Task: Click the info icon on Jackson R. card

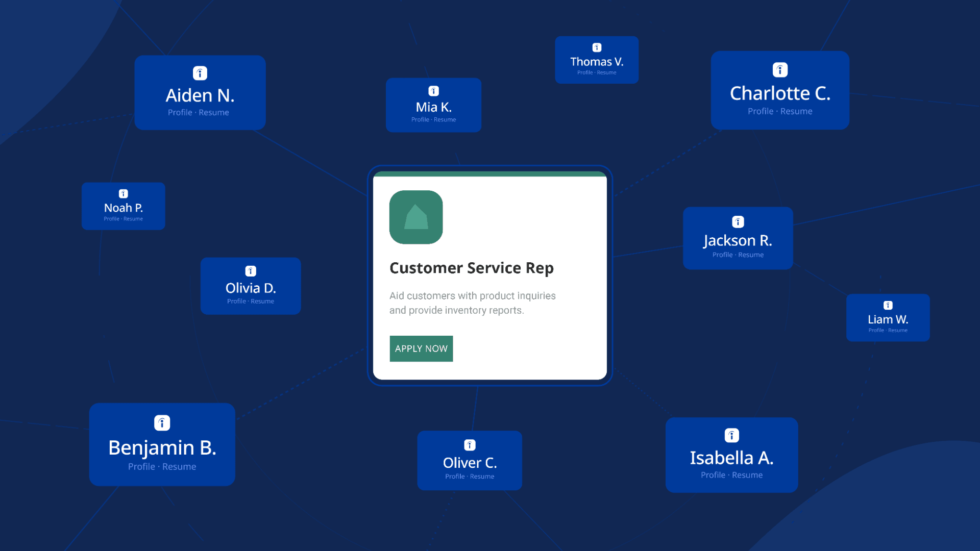Action: (738, 222)
